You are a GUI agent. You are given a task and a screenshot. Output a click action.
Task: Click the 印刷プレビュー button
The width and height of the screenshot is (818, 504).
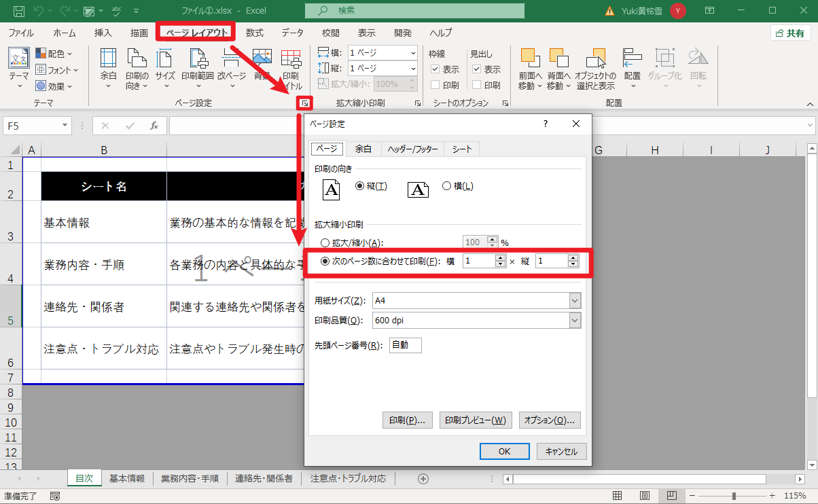tap(475, 420)
